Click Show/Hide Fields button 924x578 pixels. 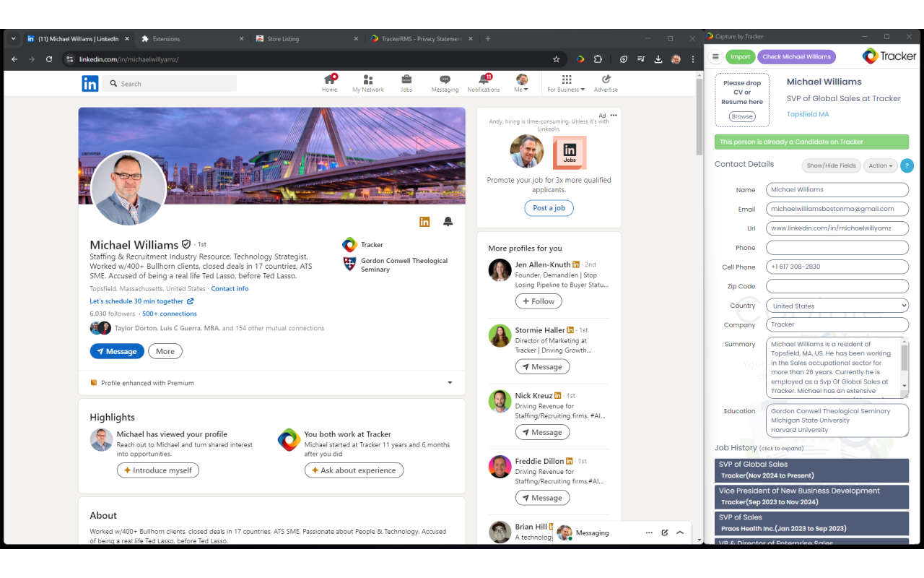(x=831, y=165)
